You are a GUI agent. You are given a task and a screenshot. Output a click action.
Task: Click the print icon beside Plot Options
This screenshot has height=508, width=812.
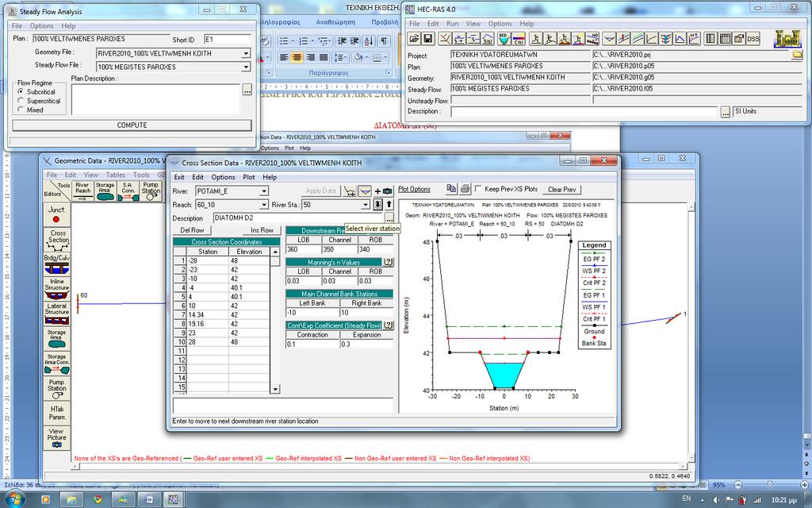(465, 189)
